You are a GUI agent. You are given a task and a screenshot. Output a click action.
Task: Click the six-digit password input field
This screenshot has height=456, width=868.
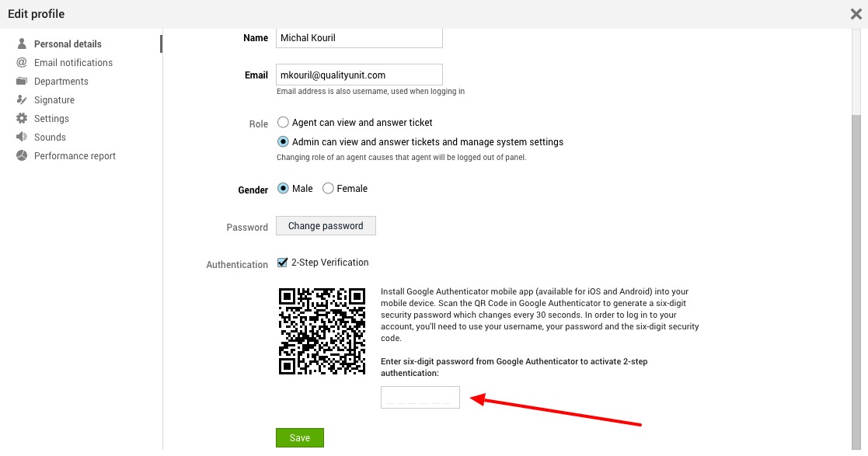point(420,397)
